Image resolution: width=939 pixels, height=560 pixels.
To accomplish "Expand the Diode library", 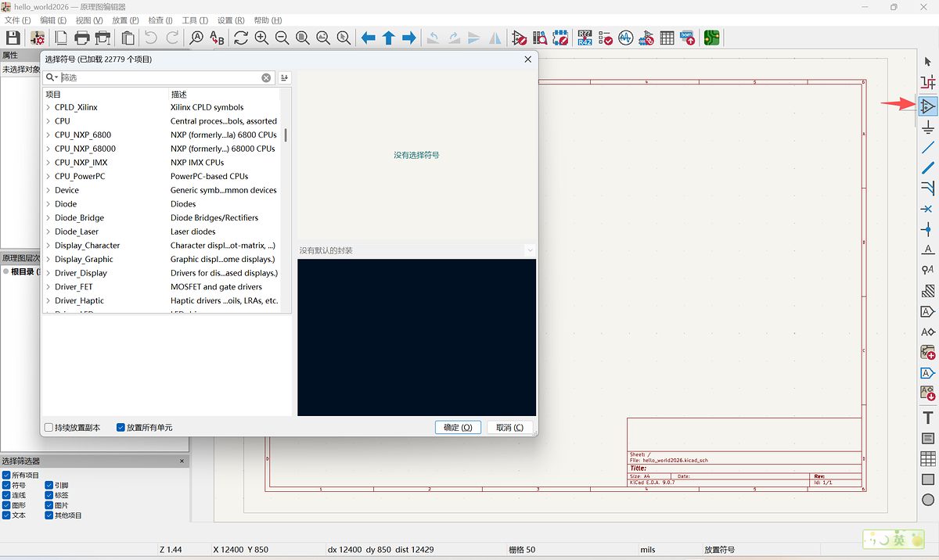I will 48,204.
